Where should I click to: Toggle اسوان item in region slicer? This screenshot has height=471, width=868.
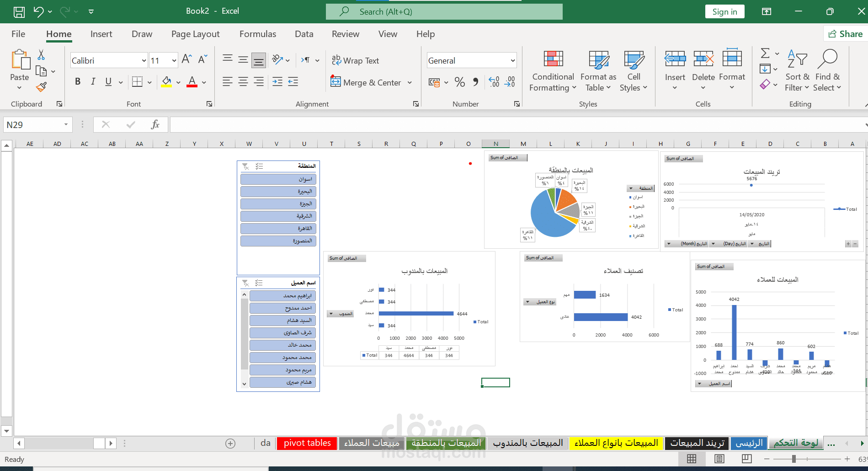(x=278, y=179)
